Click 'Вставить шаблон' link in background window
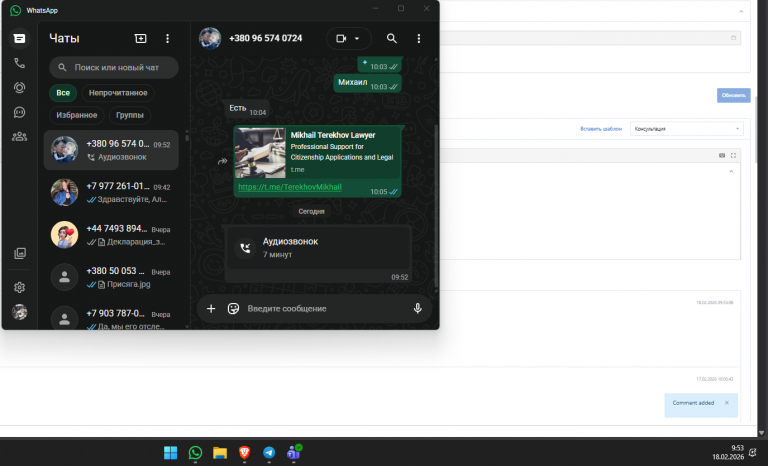 601,129
